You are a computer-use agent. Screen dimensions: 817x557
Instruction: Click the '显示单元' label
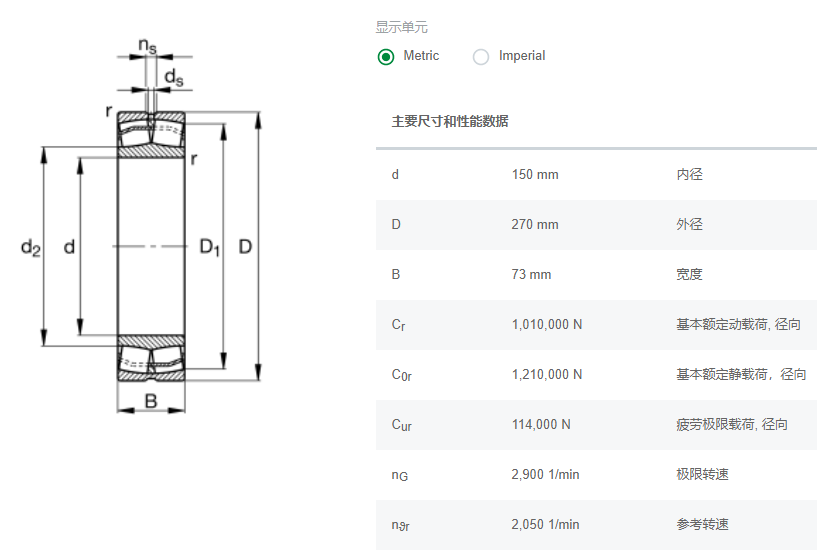pos(401,27)
